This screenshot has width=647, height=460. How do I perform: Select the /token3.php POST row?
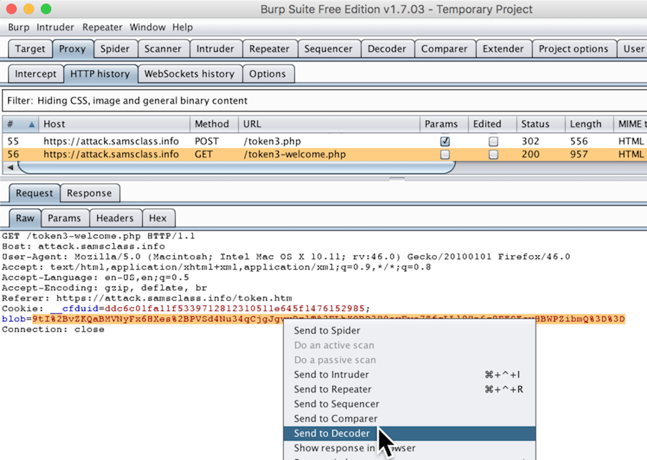(324, 141)
